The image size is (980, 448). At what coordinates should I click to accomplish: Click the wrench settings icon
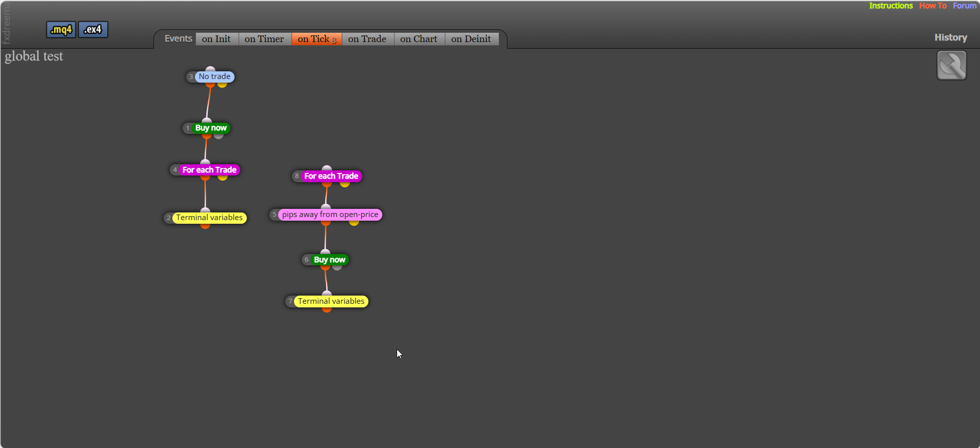point(952,65)
